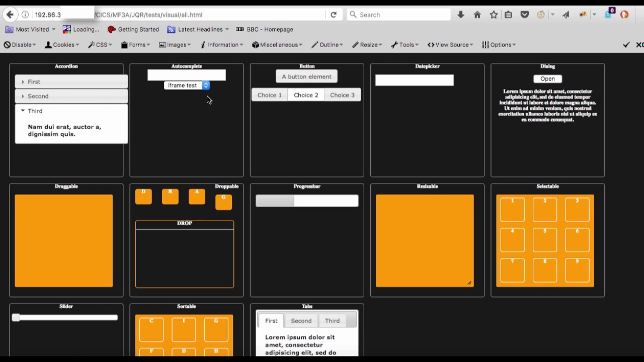
Task: Click the Autocomplete text input
Action: [187, 75]
